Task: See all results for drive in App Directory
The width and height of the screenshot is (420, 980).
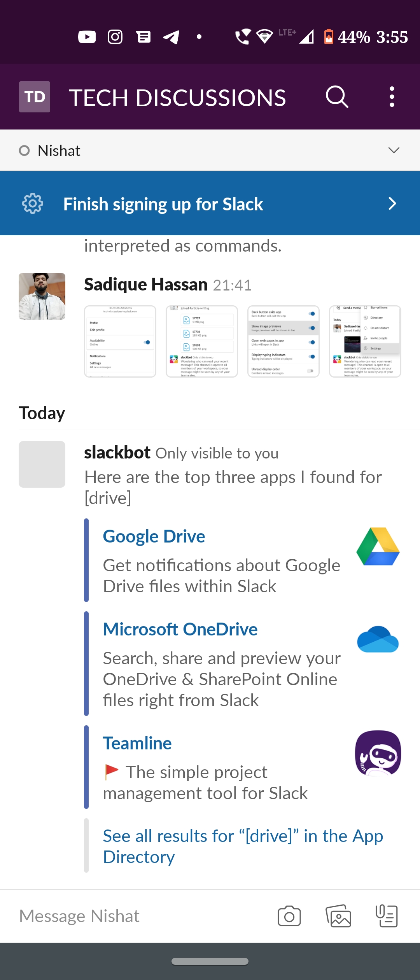Action: click(243, 846)
